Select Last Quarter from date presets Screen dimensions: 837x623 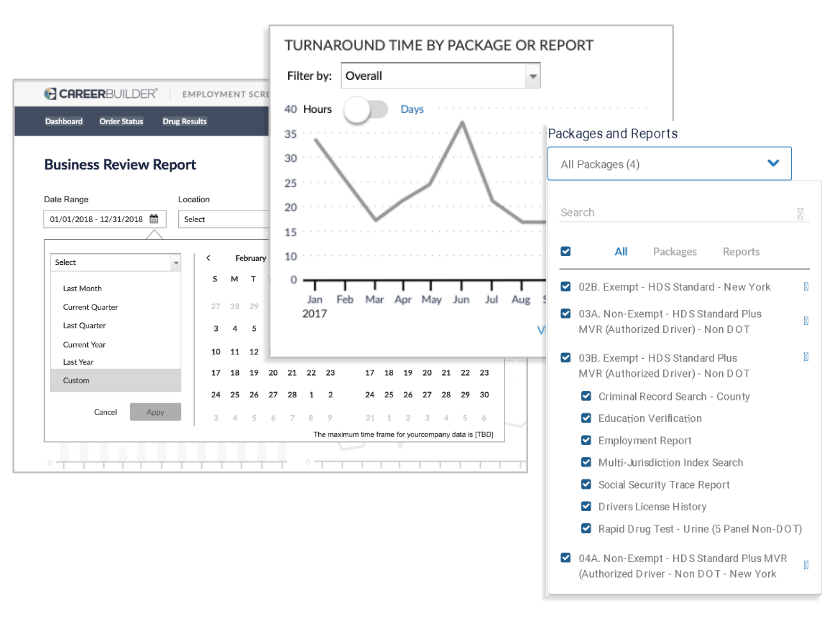[x=84, y=326]
